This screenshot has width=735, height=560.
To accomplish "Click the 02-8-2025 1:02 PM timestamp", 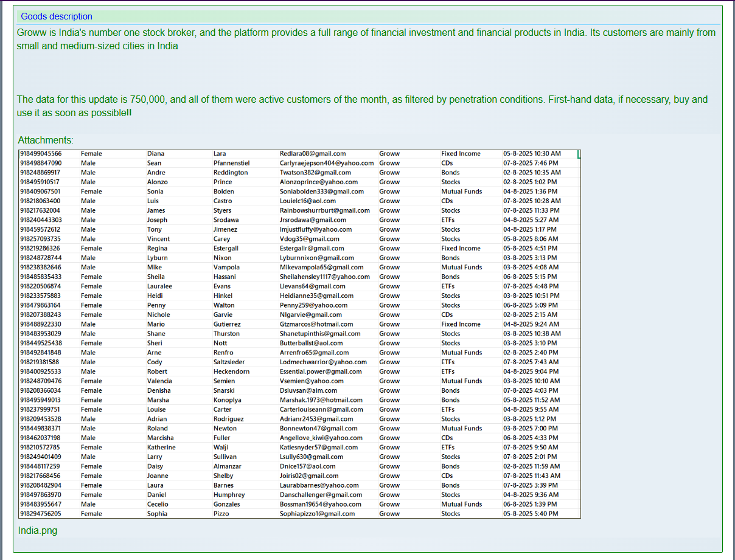I will click(x=530, y=182).
